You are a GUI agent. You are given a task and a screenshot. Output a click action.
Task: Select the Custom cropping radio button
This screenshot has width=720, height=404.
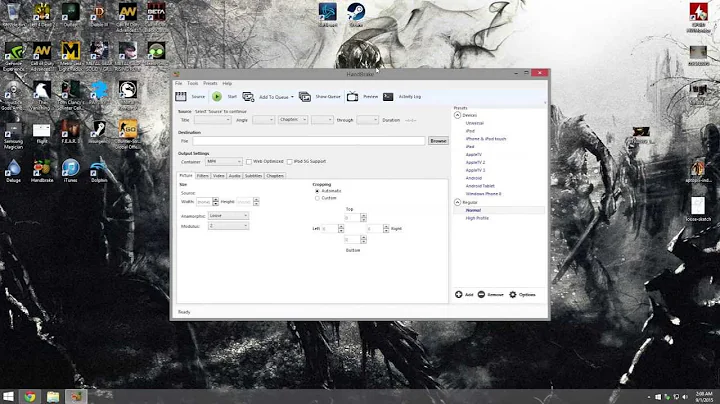click(317, 198)
